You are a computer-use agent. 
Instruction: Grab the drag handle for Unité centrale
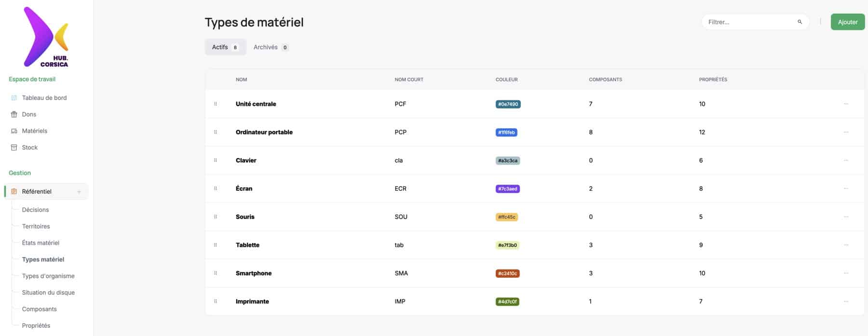point(216,104)
